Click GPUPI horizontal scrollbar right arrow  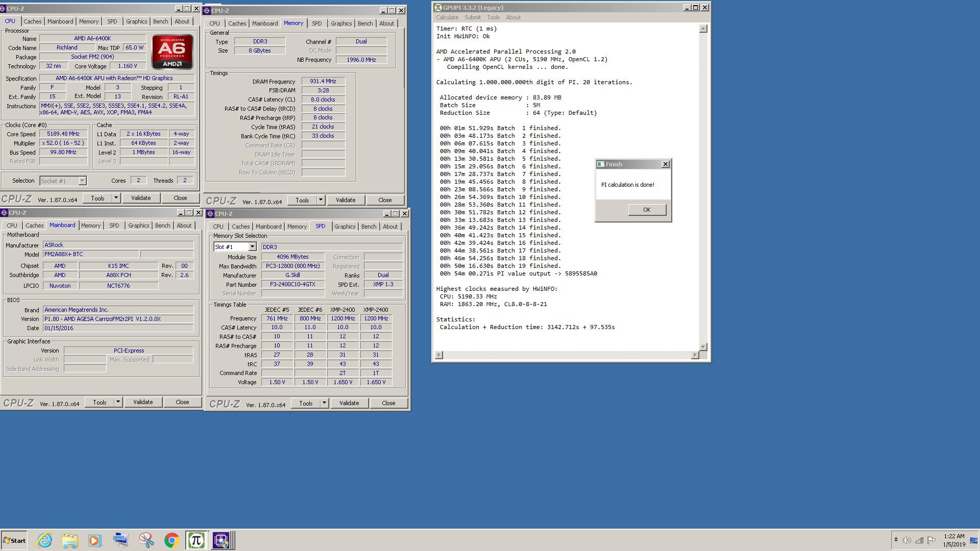click(x=695, y=355)
